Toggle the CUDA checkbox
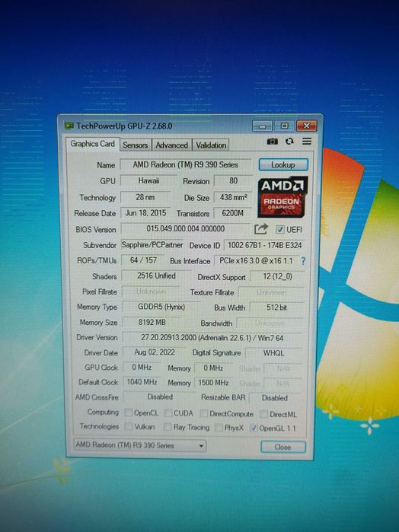 [168, 413]
